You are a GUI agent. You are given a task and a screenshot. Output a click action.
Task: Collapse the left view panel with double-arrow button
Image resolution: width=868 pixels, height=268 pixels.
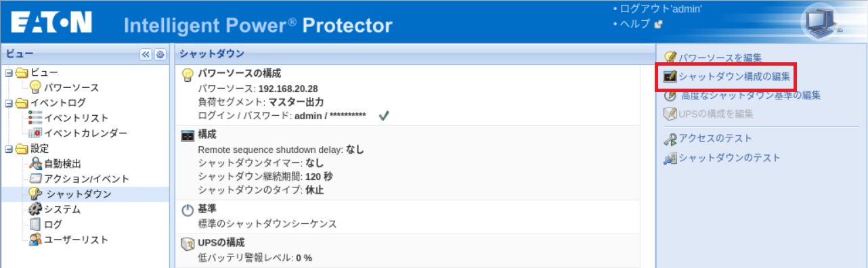click(x=146, y=55)
